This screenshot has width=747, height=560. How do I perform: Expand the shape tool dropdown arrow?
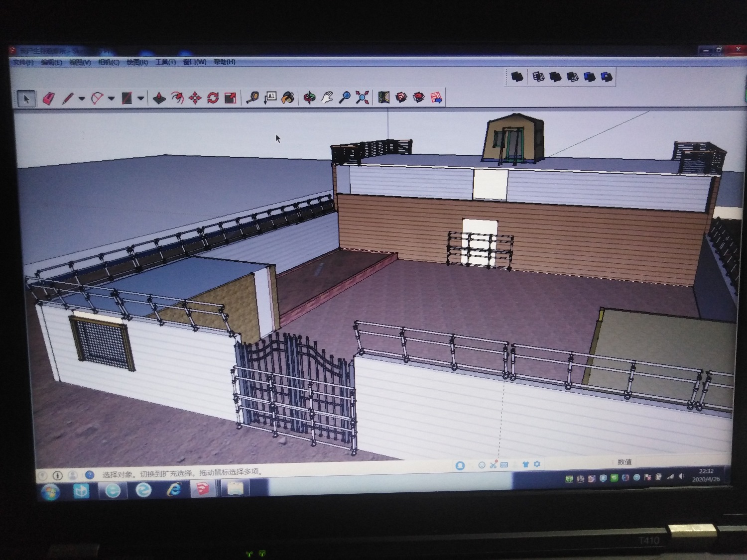point(141,98)
